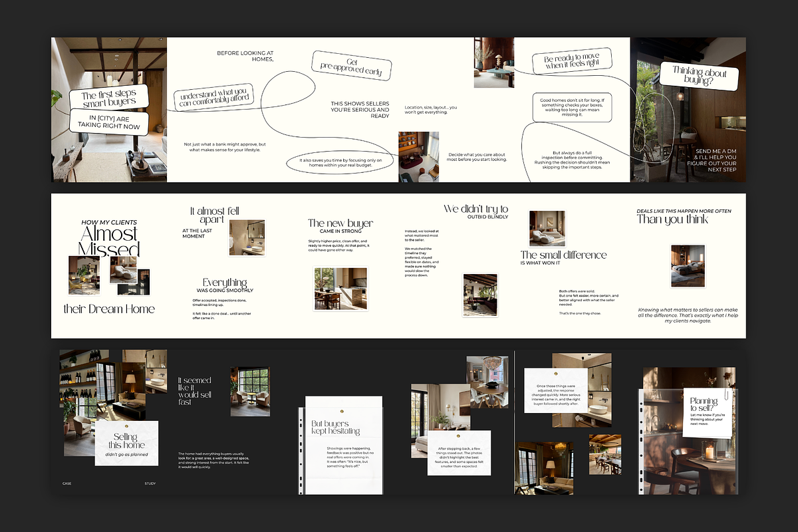
Task: Click the oval 'It also saves you time' note
Action: click(x=341, y=163)
